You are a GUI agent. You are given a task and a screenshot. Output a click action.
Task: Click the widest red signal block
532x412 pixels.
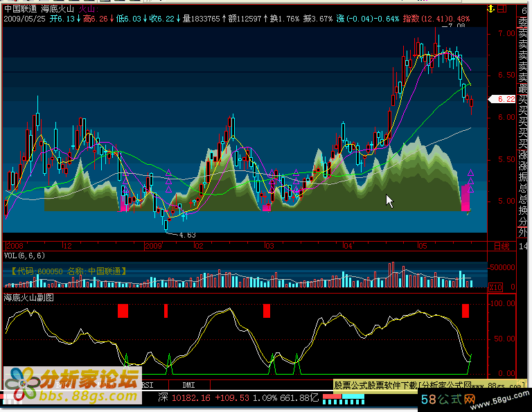click(123, 311)
